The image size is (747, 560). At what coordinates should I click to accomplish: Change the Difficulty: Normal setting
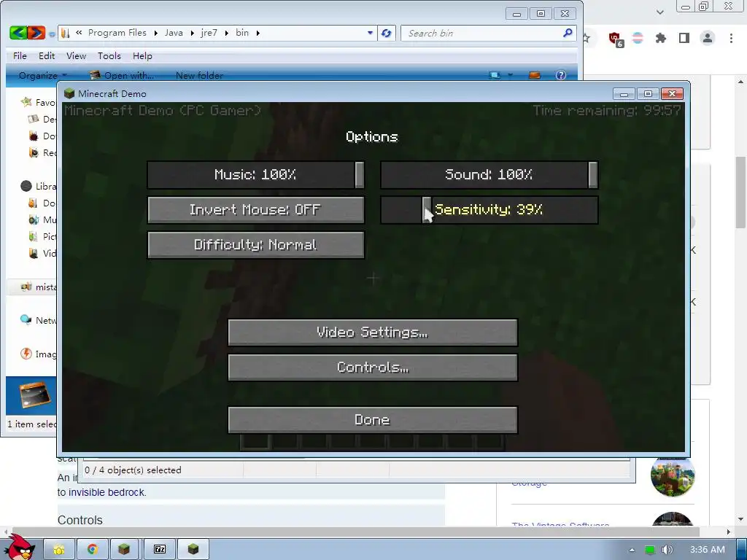pyautogui.click(x=256, y=245)
